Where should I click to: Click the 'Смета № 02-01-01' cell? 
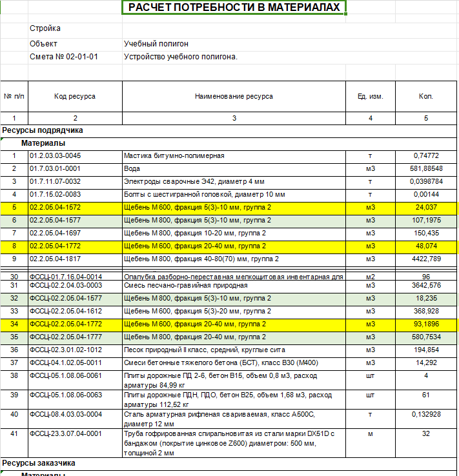point(75,57)
